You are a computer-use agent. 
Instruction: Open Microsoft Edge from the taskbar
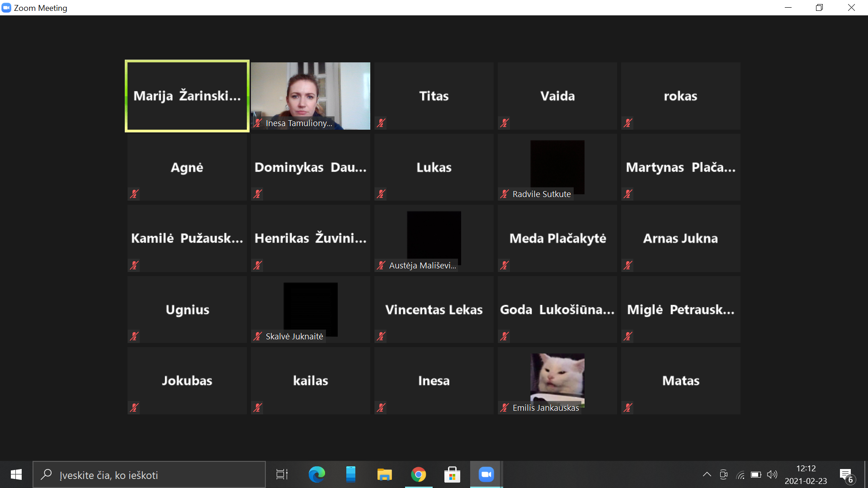coord(316,474)
